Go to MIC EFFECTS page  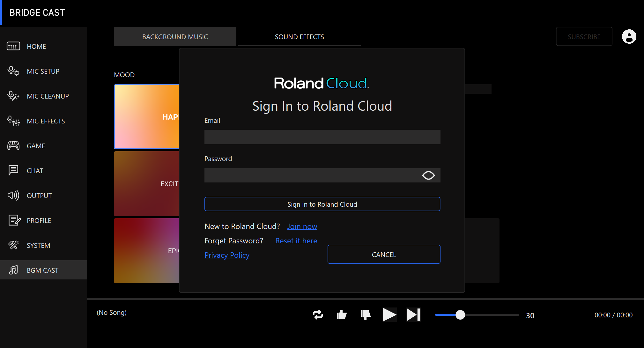pos(43,121)
